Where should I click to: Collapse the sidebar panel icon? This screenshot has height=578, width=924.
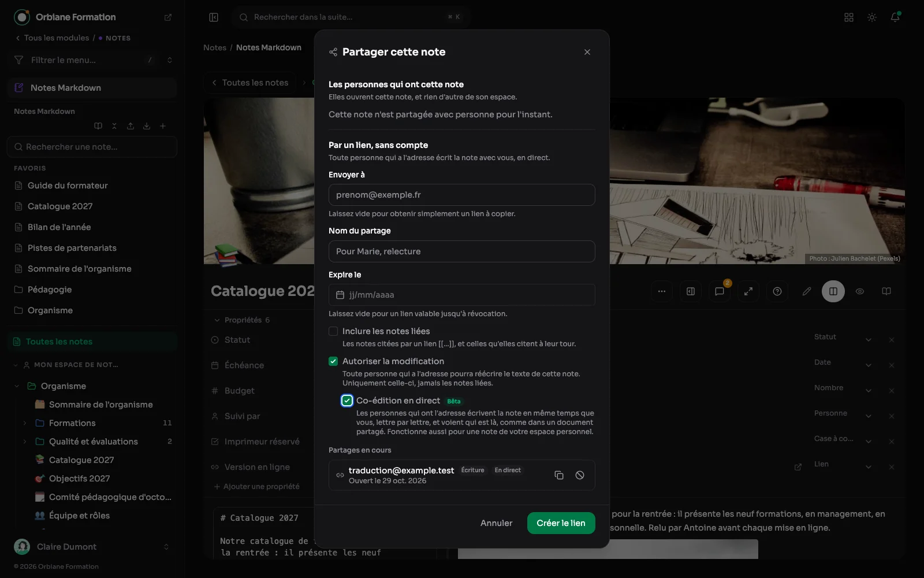coord(214,17)
